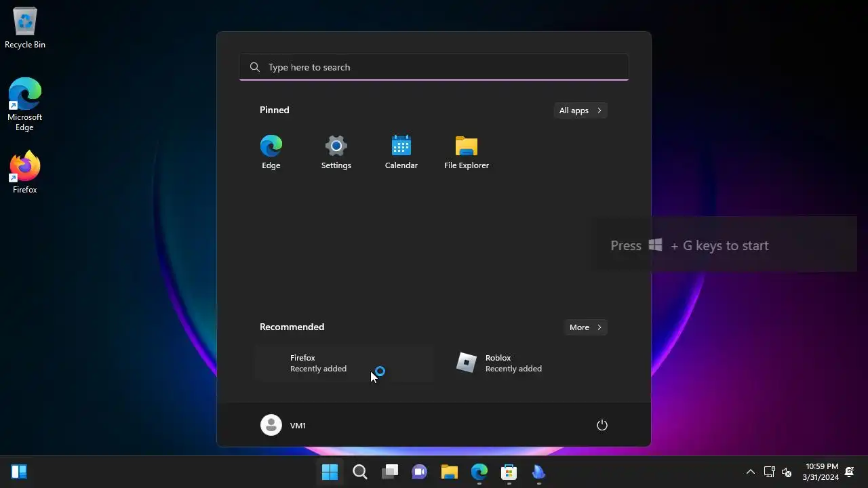Open Settings from Pinned apps
868x488 pixels.
click(x=336, y=152)
